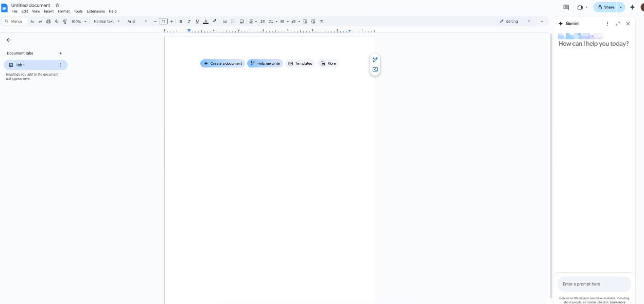Viewport: 644px width, 304px height.
Task: Open the Edit menu
Action: tap(25, 11)
